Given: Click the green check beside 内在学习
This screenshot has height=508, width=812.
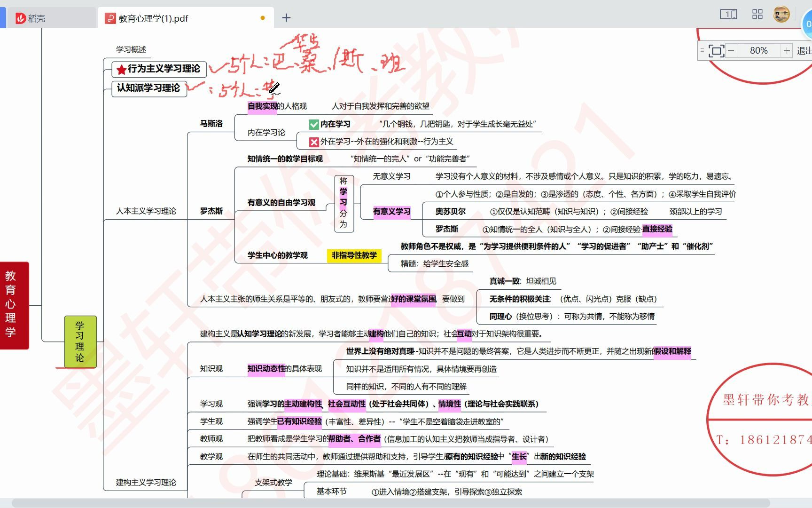Looking at the screenshot, I should point(314,124).
